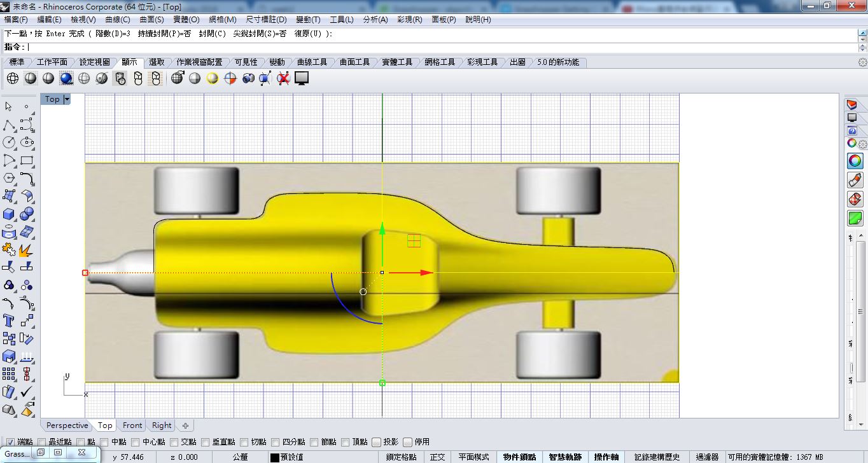Toggle 鎖定格點 grid snap in status bar
This screenshot has height=463, width=868.
tap(402, 457)
